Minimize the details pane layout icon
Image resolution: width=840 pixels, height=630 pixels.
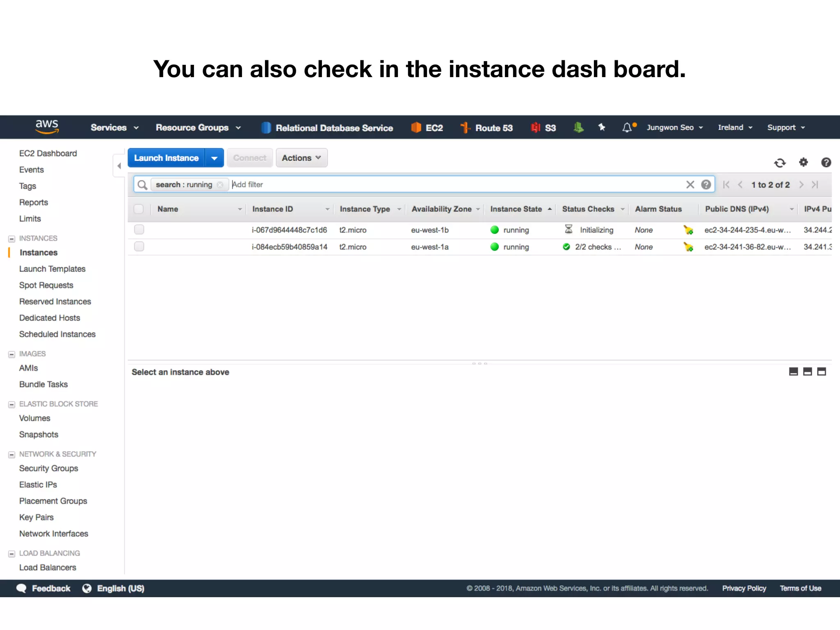tap(794, 372)
